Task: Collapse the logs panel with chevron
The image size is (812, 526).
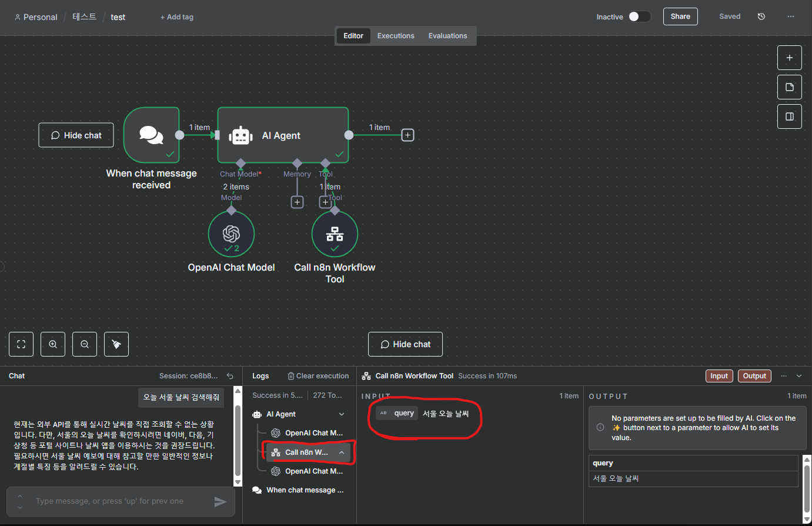Action: tap(799, 376)
